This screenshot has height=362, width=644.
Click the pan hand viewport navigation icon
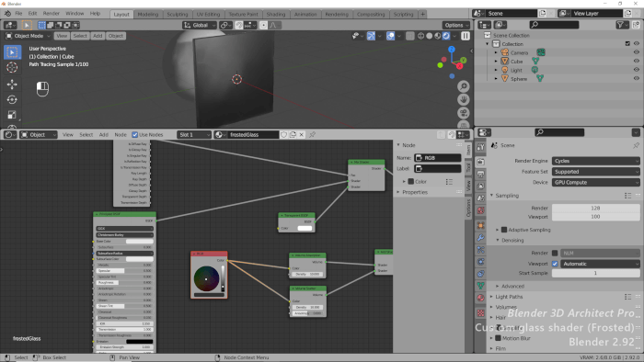(x=464, y=99)
